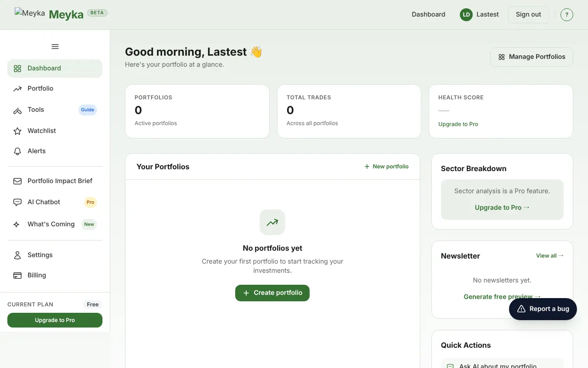
Task: Click Generate free preview link
Action: [502, 297]
